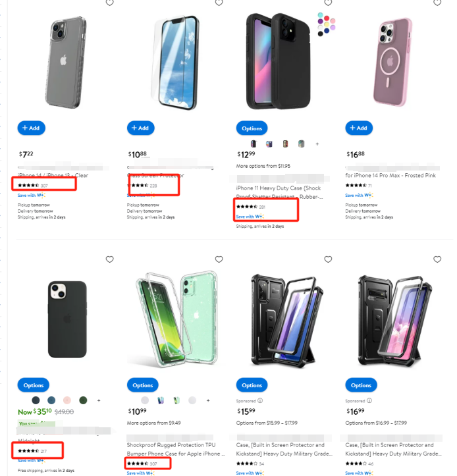This screenshot has height=476, width=457.
Task: Click star rating of $10.88 screen protector
Action: pyautogui.click(x=138, y=186)
